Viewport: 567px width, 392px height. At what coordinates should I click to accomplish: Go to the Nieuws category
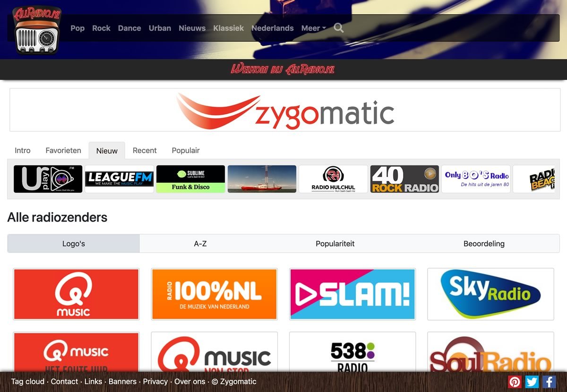click(192, 28)
